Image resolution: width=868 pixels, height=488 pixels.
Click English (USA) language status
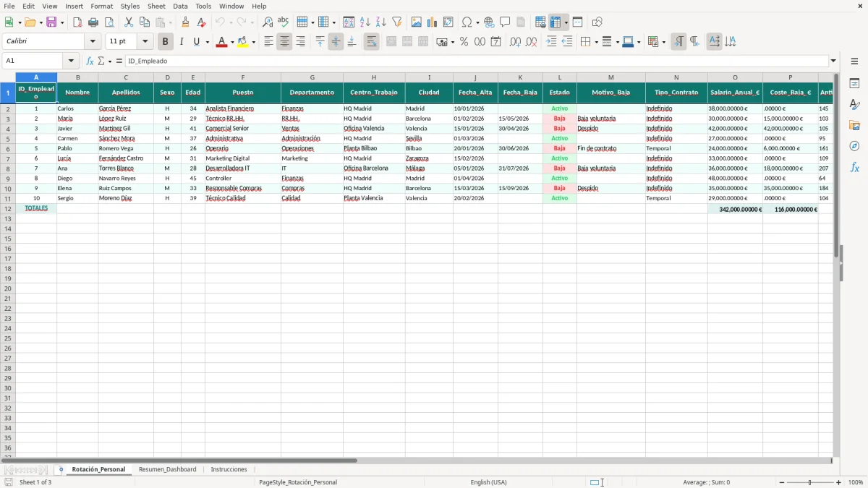pos(488,482)
